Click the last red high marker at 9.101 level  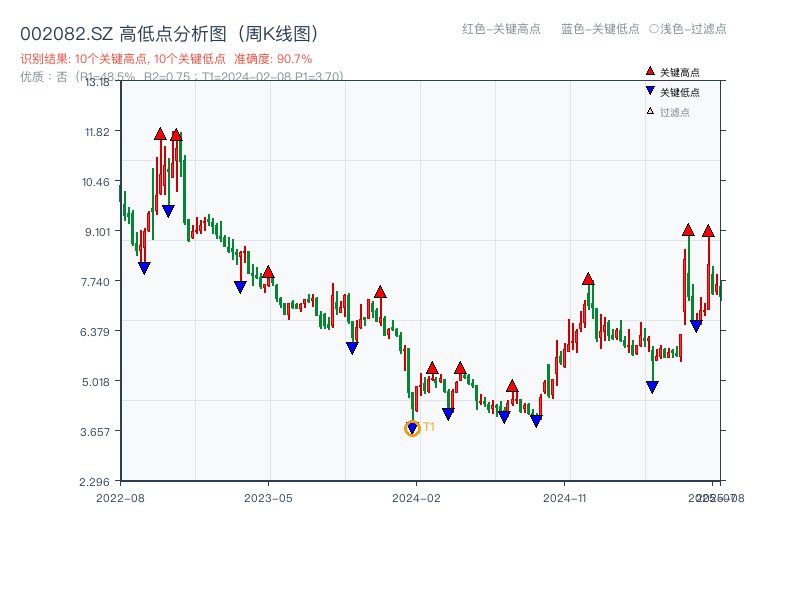click(708, 231)
